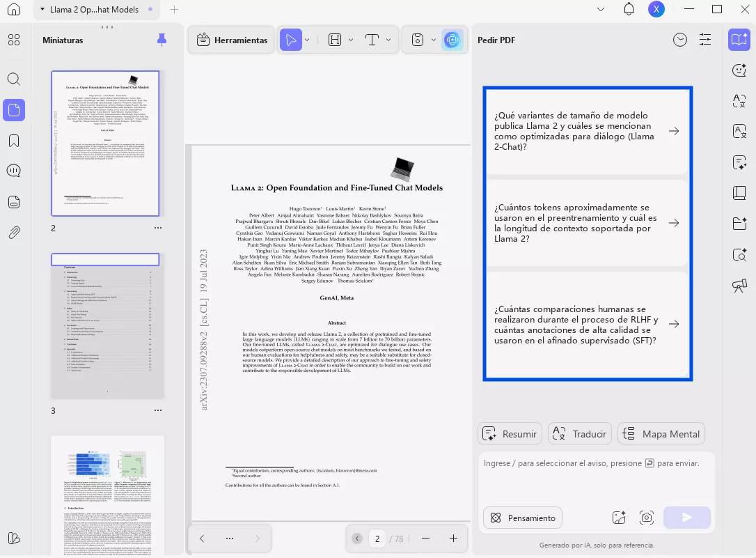Select the text insertion tool
The height and width of the screenshot is (558, 756).
tap(372, 40)
